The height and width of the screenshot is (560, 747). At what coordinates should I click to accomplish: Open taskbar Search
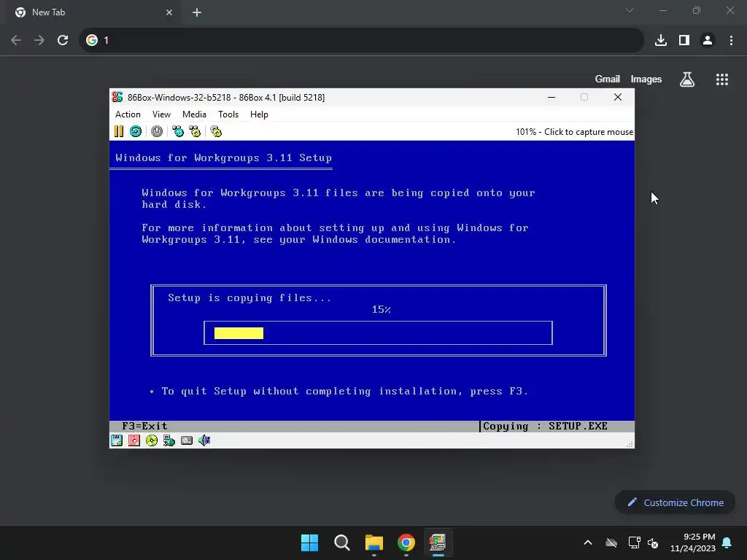pyautogui.click(x=342, y=542)
